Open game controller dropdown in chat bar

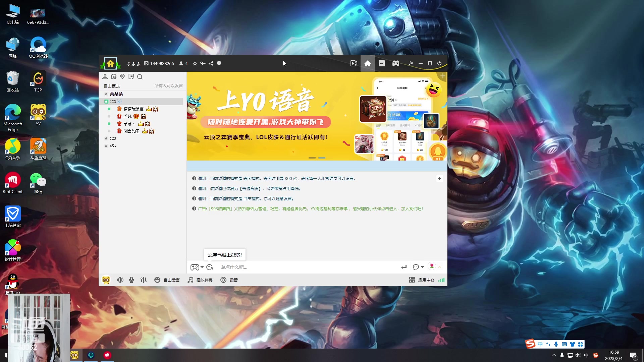tap(197, 267)
